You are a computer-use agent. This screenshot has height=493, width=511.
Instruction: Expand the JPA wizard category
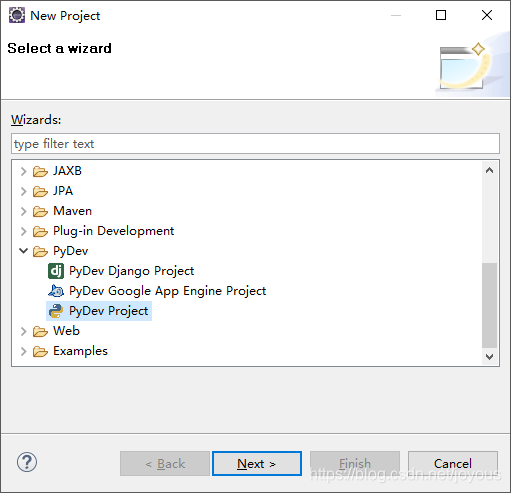(x=23, y=191)
